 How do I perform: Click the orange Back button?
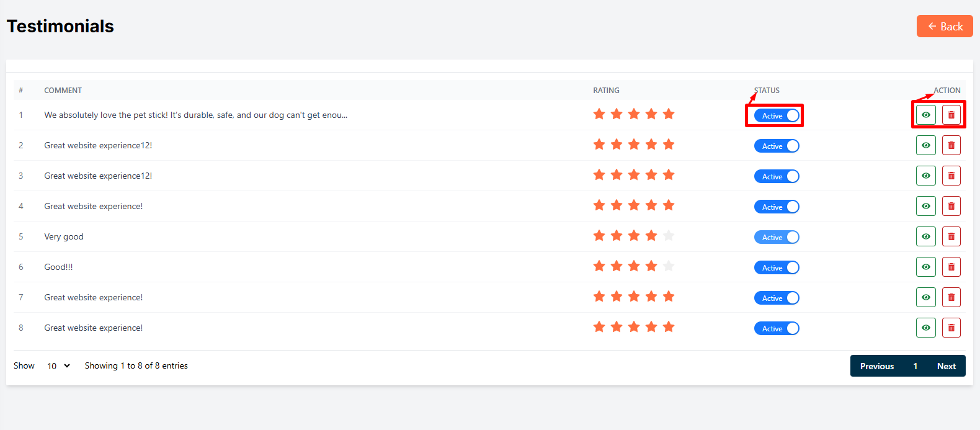pyautogui.click(x=944, y=26)
